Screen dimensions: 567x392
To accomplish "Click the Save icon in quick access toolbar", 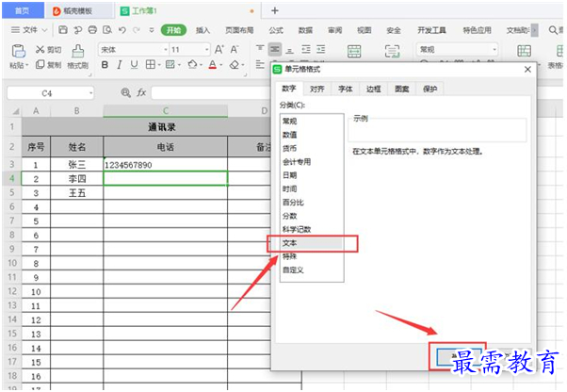I will [x=63, y=30].
